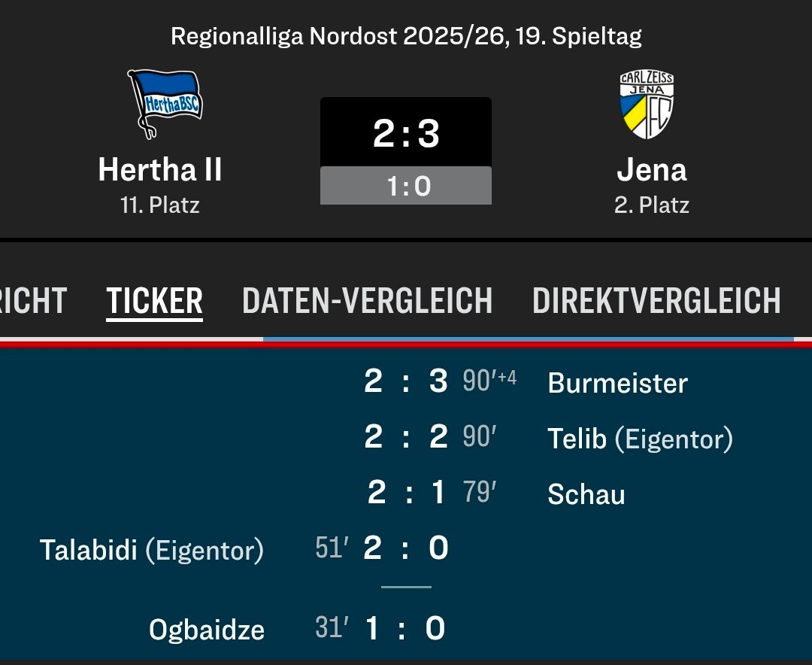The width and height of the screenshot is (812, 665).
Task: Go to the partially visible tab left of TICKER
Action: click(x=33, y=301)
